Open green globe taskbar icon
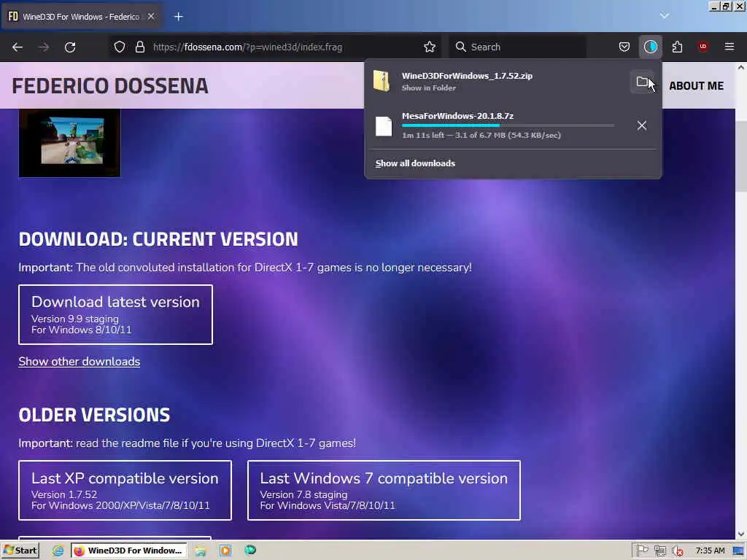The width and height of the screenshot is (747, 560). [x=250, y=551]
